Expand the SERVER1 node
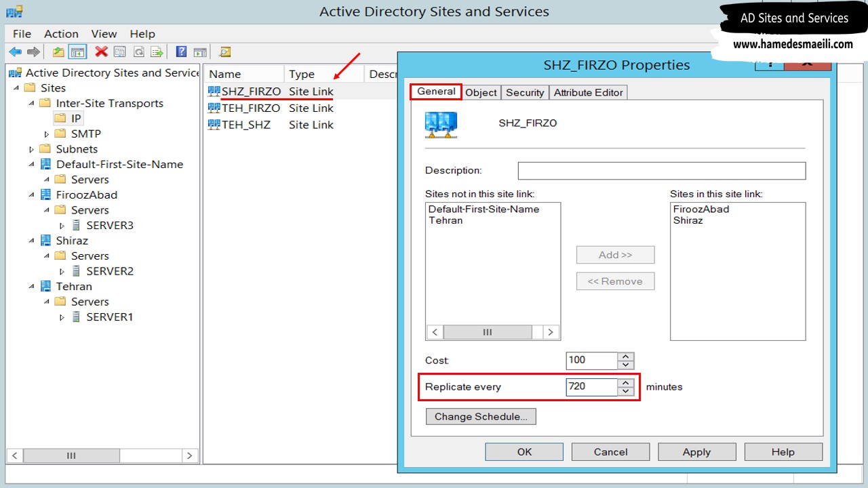The height and width of the screenshot is (488, 868). [62, 317]
